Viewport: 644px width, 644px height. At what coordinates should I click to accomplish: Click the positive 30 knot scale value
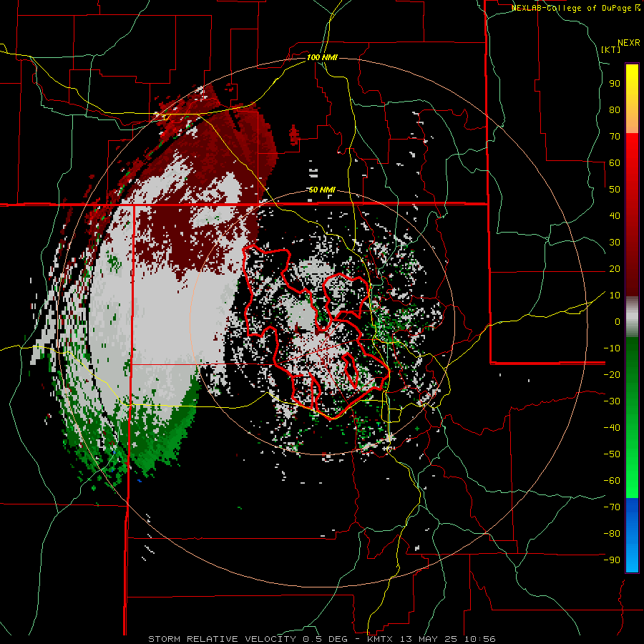(615, 243)
